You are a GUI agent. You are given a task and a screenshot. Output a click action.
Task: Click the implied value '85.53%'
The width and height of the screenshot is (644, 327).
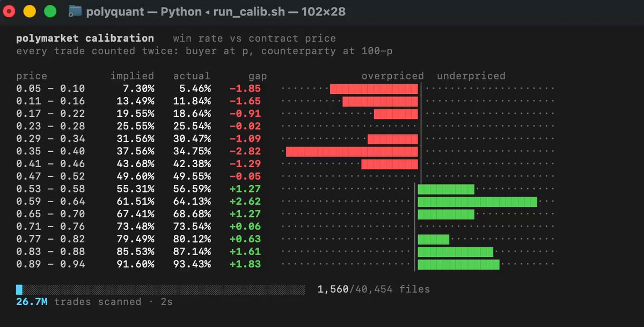[x=135, y=252]
